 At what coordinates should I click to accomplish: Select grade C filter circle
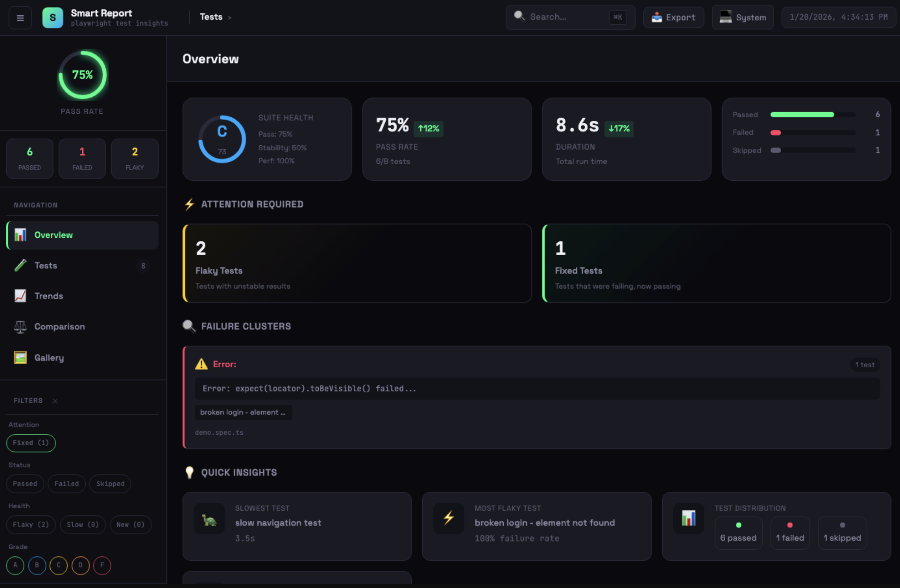tap(58, 565)
